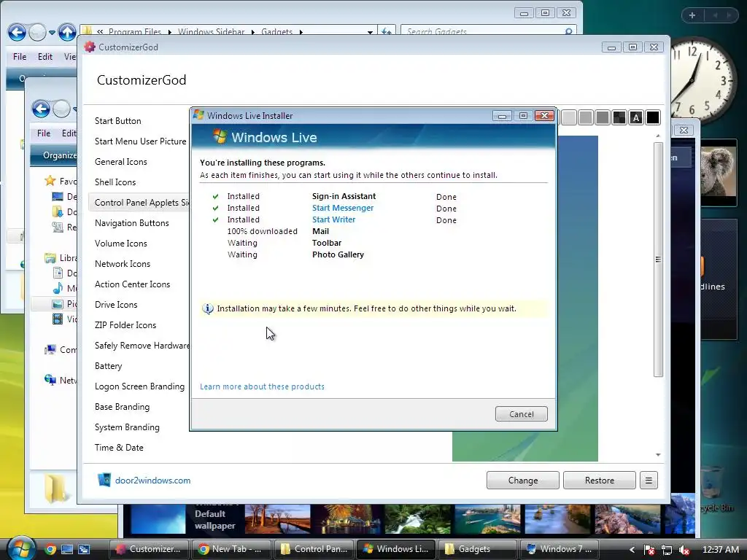Click the Recycle Bin desktop icon

coord(714,489)
